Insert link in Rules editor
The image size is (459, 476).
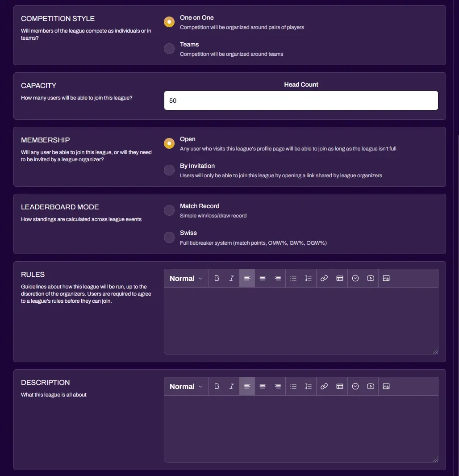coord(324,278)
